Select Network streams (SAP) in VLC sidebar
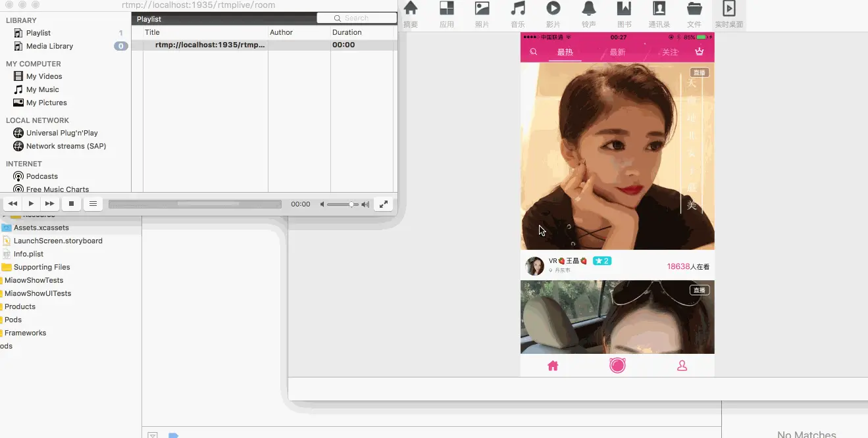868x438 pixels. [66, 146]
